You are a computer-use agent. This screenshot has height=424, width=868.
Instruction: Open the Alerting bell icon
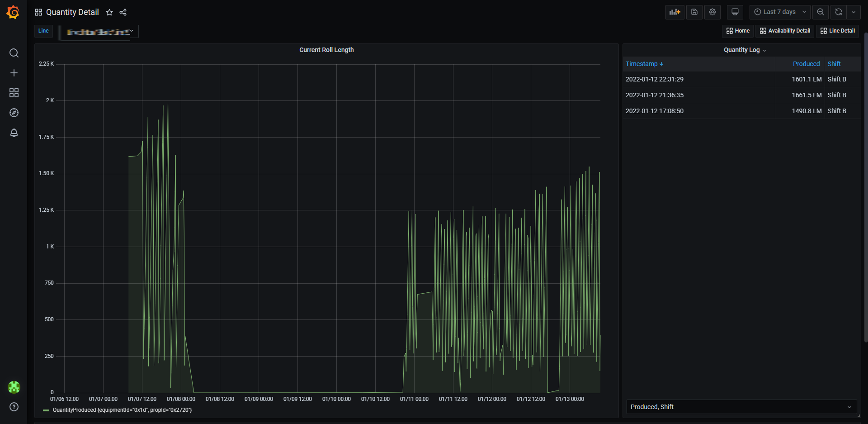[x=14, y=133]
